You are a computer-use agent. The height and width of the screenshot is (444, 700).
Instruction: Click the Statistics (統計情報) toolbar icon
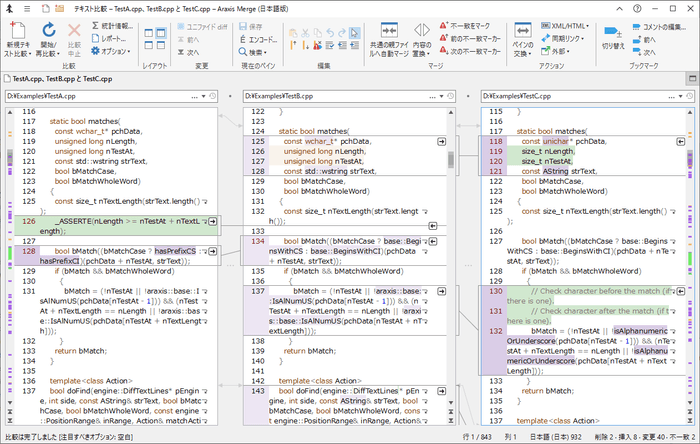coord(111,26)
